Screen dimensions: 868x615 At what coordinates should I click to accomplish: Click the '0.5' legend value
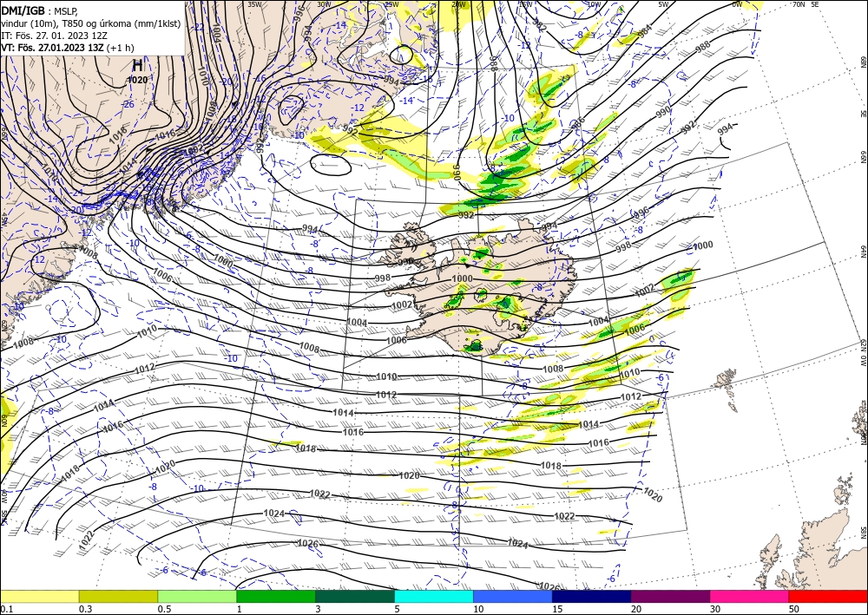point(164,609)
